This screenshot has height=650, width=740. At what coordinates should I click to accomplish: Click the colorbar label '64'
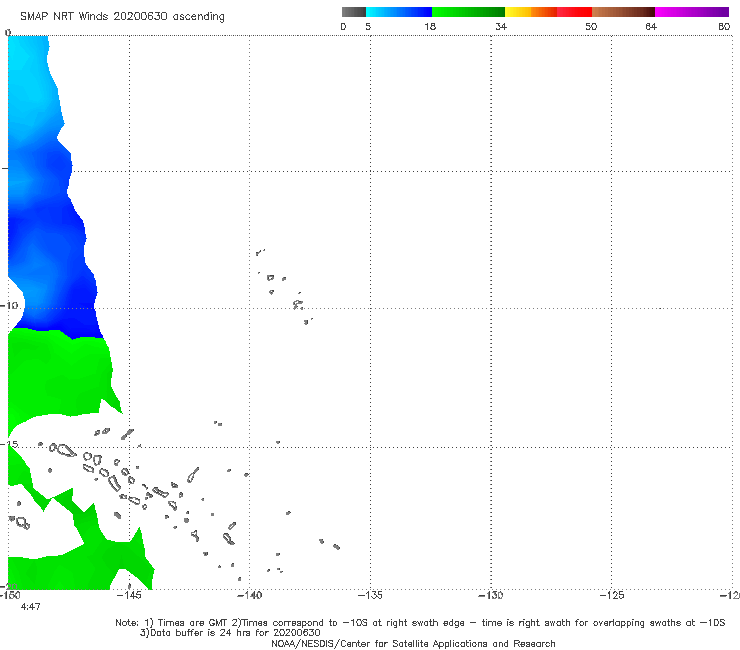coord(651,26)
